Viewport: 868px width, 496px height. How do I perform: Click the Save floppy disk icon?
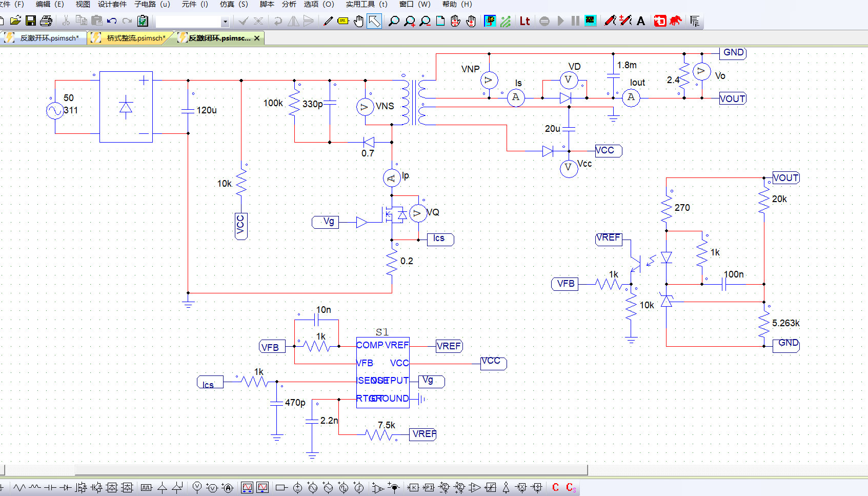coord(31,21)
